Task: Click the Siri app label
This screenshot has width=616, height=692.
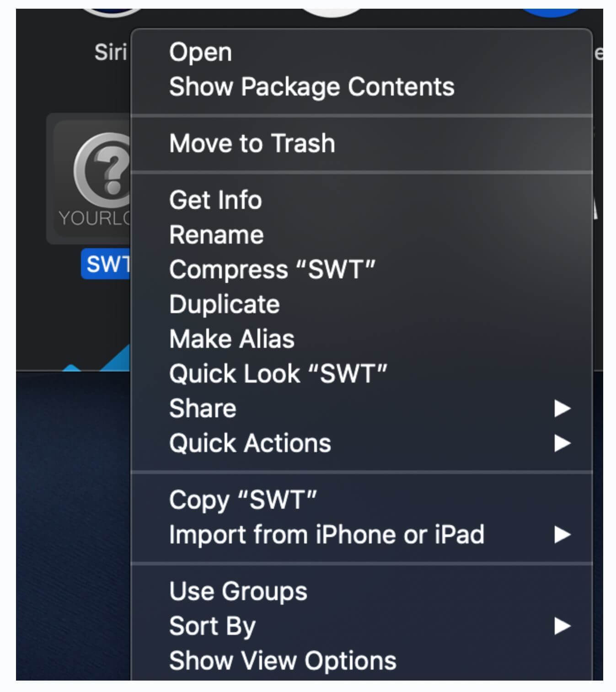Action: pyautogui.click(x=110, y=52)
